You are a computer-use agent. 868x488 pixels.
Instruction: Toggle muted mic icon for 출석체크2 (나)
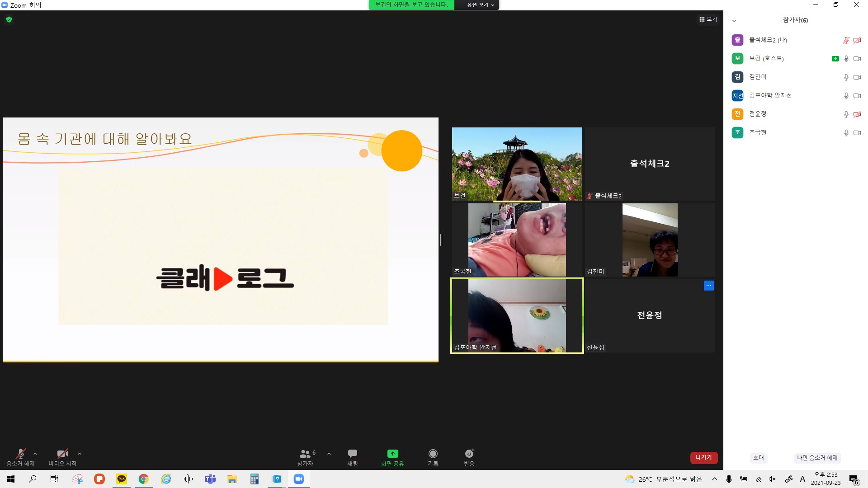click(x=846, y=40)
